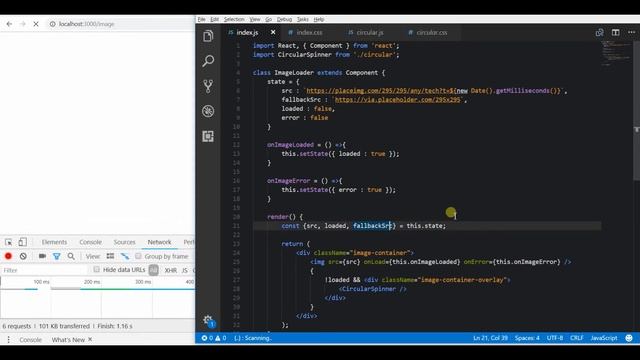640x360 pixels.
Task: Open the DevTools drawer three-dots menu
Action: pyautogui.click(x=8, y=340)
